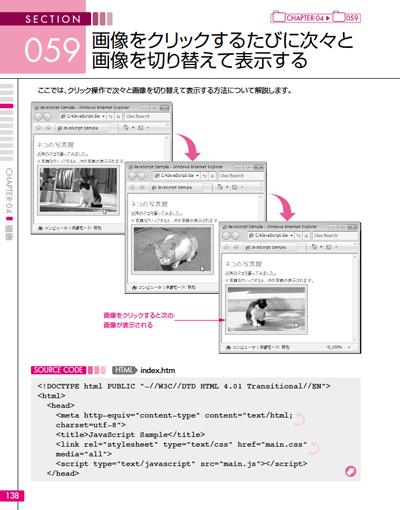
Task: Click the Add to Favorites icon in the first IE window
Action: pyautogui.click(x=48, y=128)
